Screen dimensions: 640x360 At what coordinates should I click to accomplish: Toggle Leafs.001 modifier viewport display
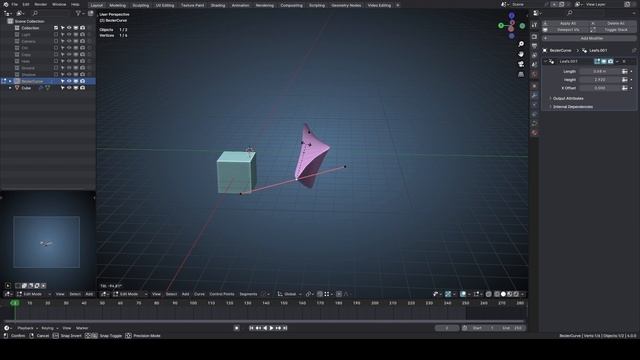click(604, 62)
